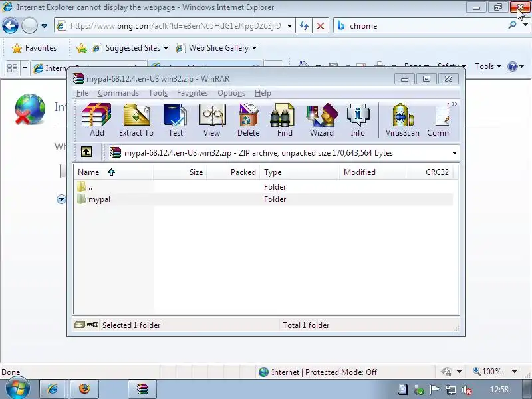Open the Find tool with binoculars icon
The height and width of the screenshot is (399, 532).
pyautogui.click(x=285, y=120)
